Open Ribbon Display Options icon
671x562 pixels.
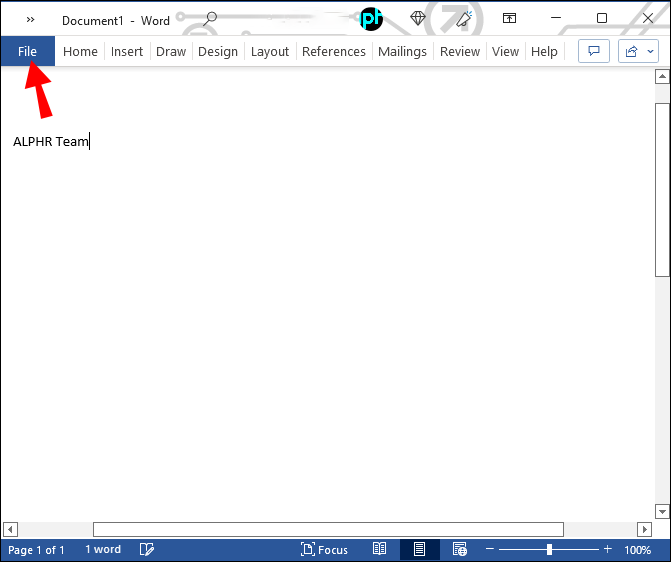click(x=509, y=18)
